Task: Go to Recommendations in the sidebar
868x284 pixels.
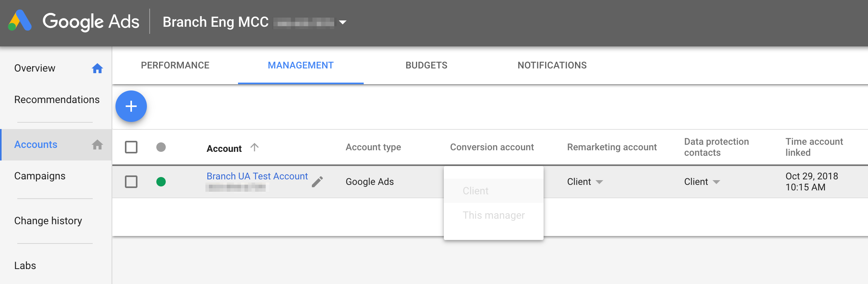Action: 57,100
